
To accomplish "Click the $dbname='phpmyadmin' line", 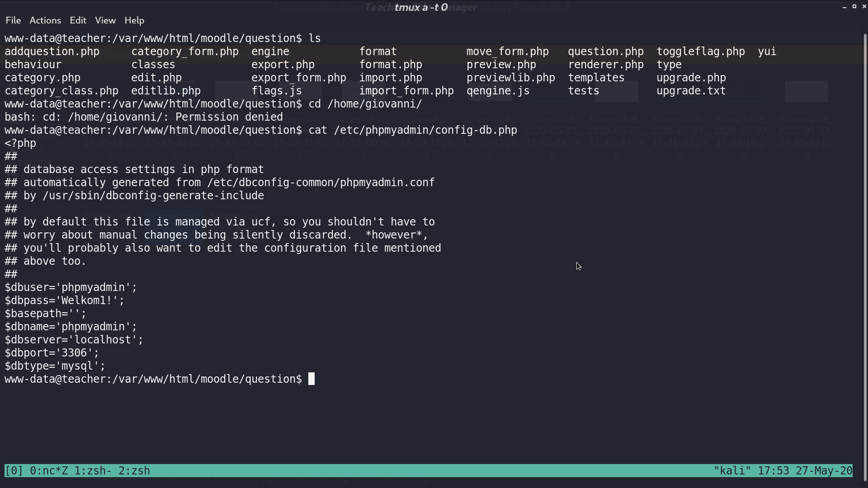I will 71,327.
